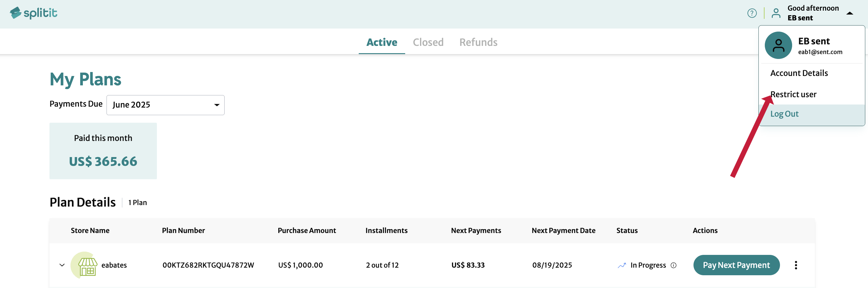Click Pay Next Payment button

coord(736,265)
